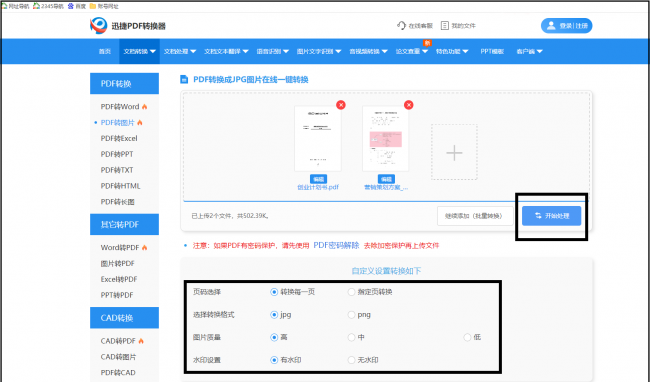The width and height of the screenshot is (650, 382).
Task: Open PDF转TXT in the sidebar
Action: (x=117, y=170)
